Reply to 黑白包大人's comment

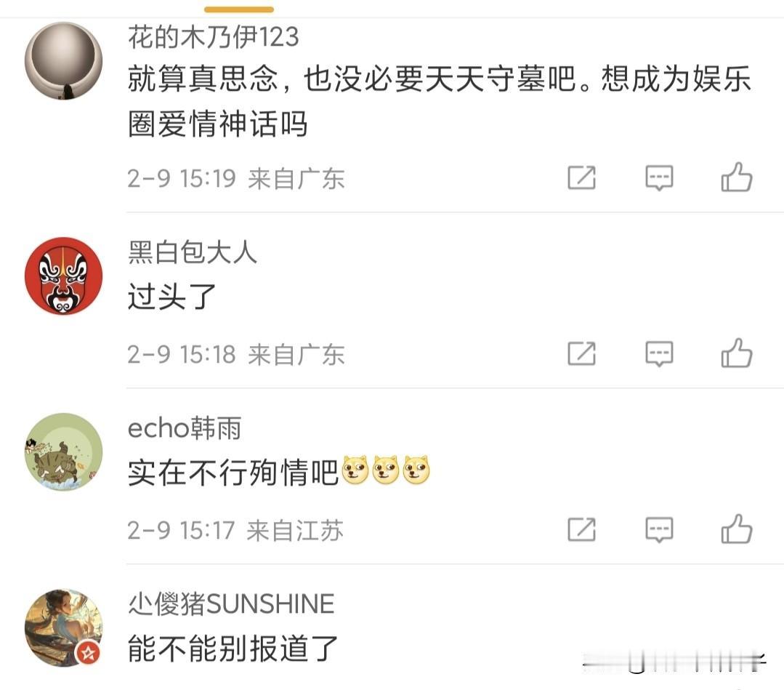pos(659,354)
